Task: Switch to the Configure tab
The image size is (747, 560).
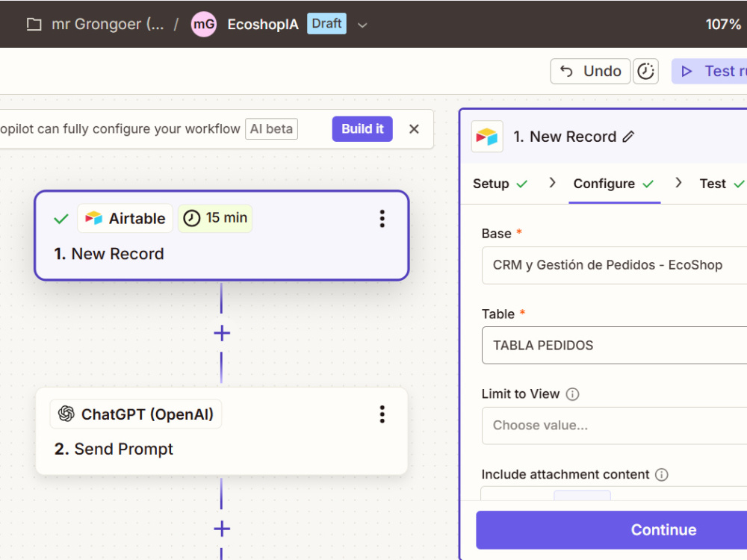Action: tap(613, 184)
